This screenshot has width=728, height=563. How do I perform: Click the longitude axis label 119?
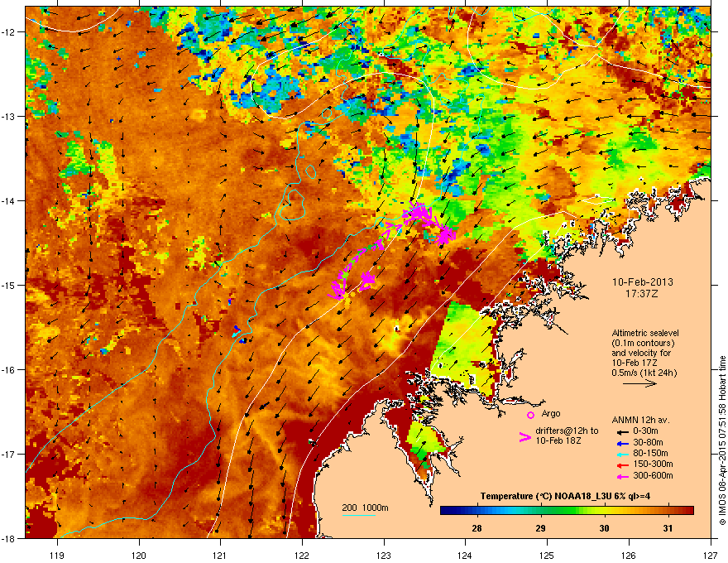point(57,556)
